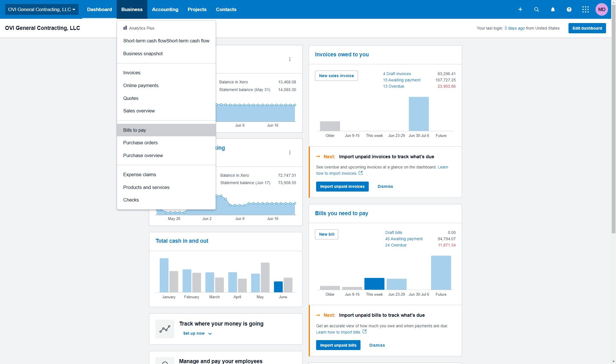The width and height of the screenshot is (616, 364).
Task: Click the plus create-new icon
Action: click(520, 9)
